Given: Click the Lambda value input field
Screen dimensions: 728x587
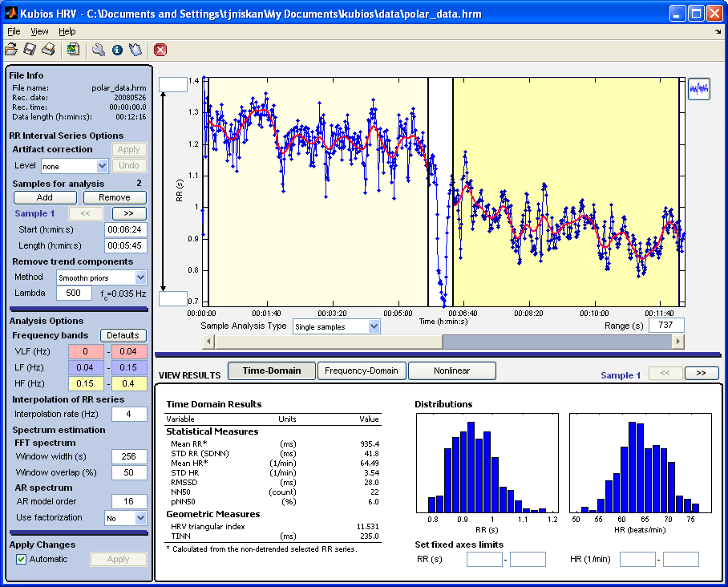Looking at the screenshot, I should pos(74,293).
